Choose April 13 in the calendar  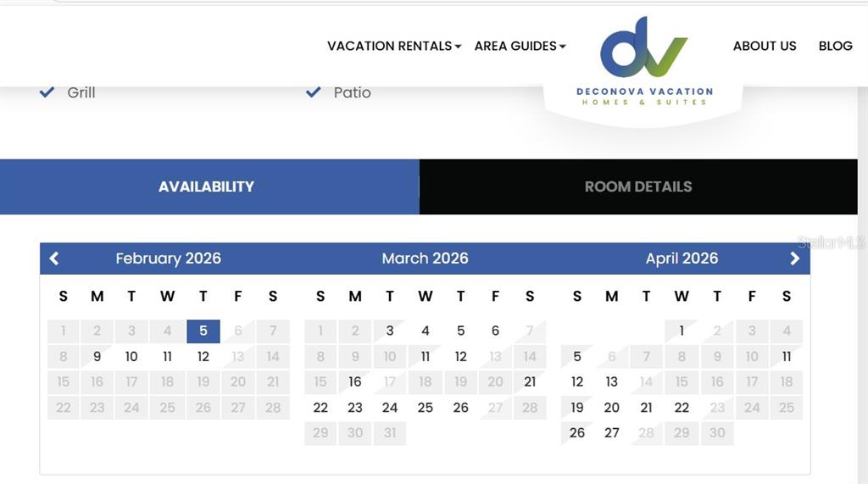pyautogui.click(x=612, y=382)
